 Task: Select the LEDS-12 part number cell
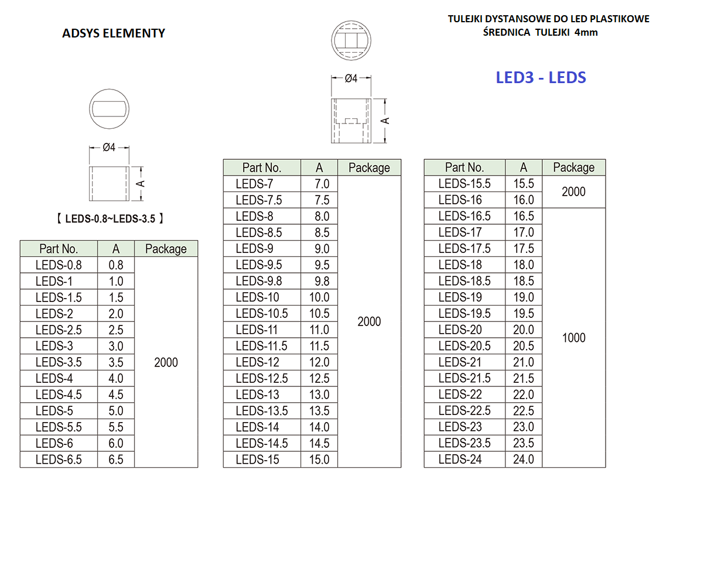[262, 362]
